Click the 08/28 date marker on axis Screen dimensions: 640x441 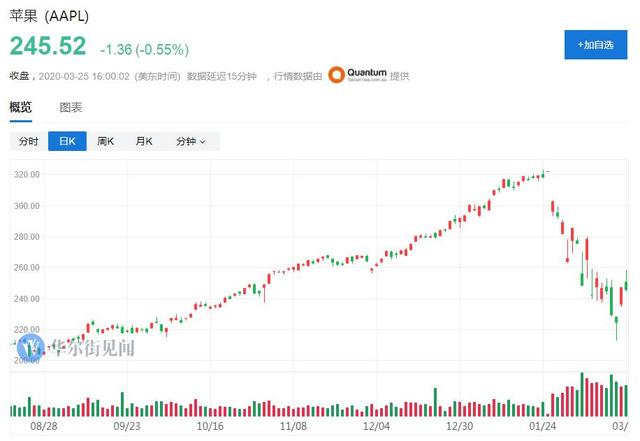pos(43,424)
